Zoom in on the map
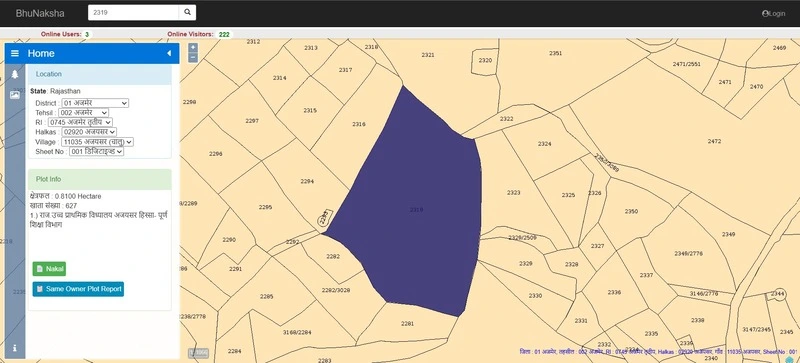The image size is (800, 363). click(x=193, y=47)
